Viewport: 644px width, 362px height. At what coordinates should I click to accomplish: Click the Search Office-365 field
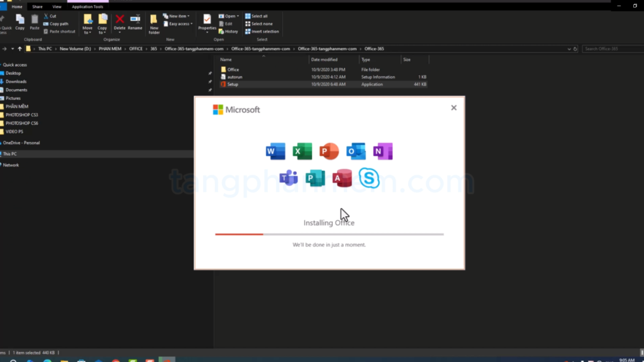coord(613,49)
